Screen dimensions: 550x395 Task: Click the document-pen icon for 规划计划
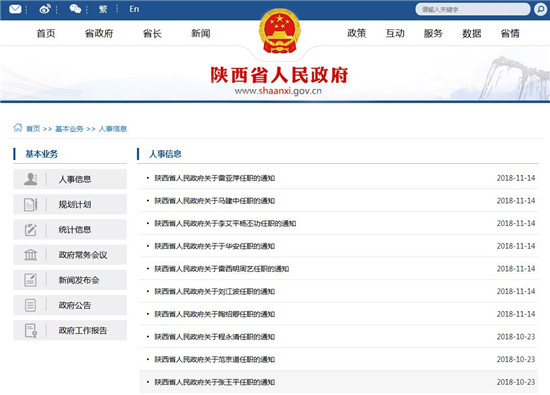tap(31, 205)
